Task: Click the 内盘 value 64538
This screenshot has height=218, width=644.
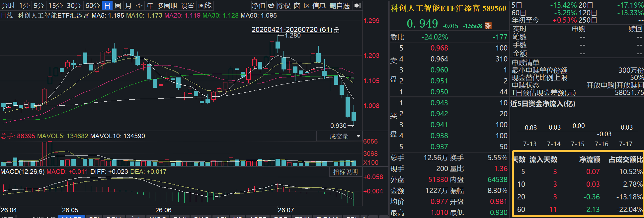Action: pyautogui.click(x=497, y=180)
